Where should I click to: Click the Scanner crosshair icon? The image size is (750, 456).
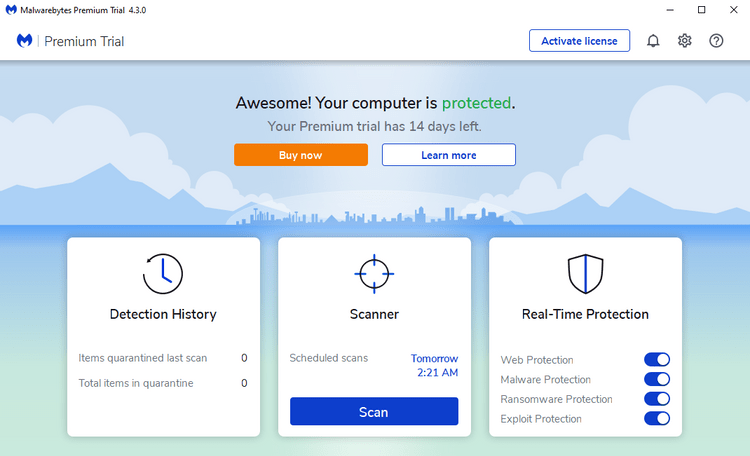pyautogui.click(x=374, y=273)
